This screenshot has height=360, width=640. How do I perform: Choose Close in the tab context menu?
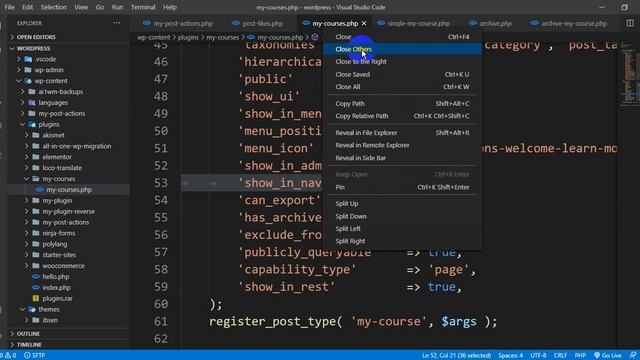402,37
